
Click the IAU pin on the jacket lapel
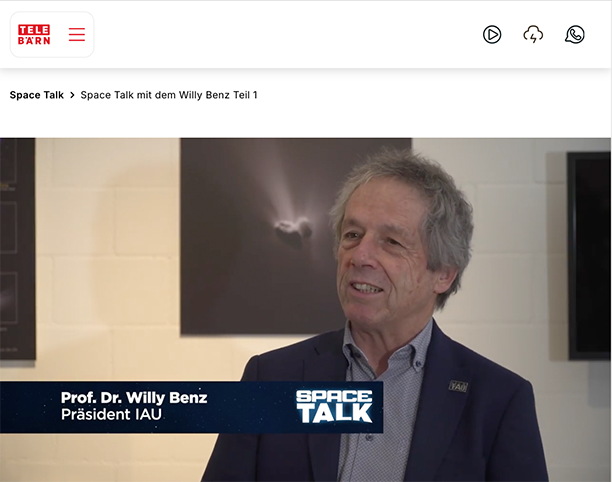click(x=458, y=386)
